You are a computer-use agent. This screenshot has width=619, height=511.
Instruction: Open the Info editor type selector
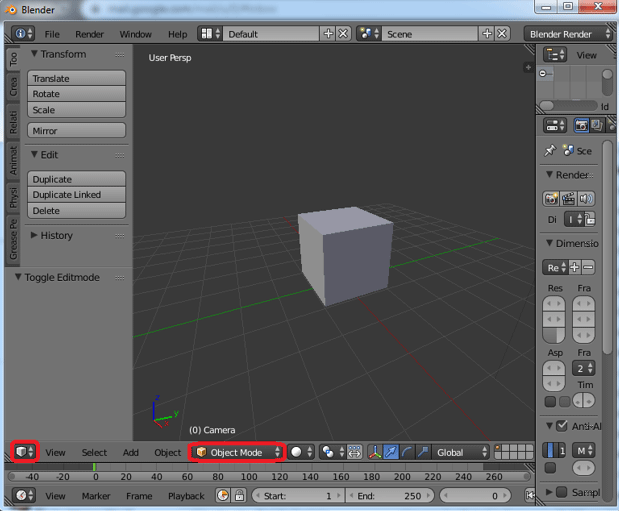23,34
